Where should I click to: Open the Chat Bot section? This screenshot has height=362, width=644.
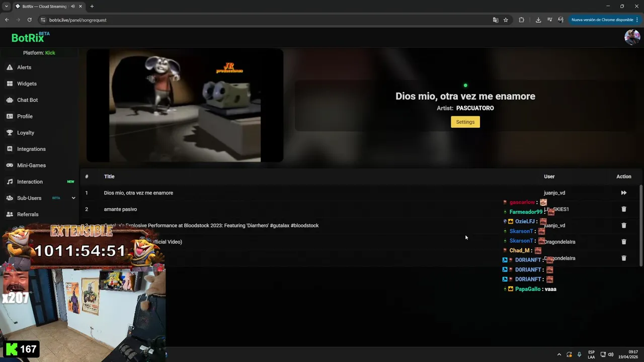pyautogui.click(x=27, y=100)
